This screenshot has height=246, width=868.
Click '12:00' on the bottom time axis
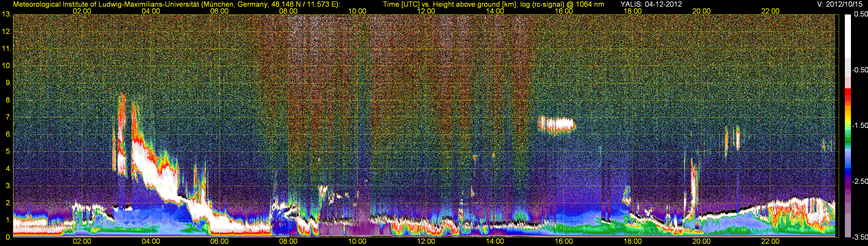click(426, 241)
